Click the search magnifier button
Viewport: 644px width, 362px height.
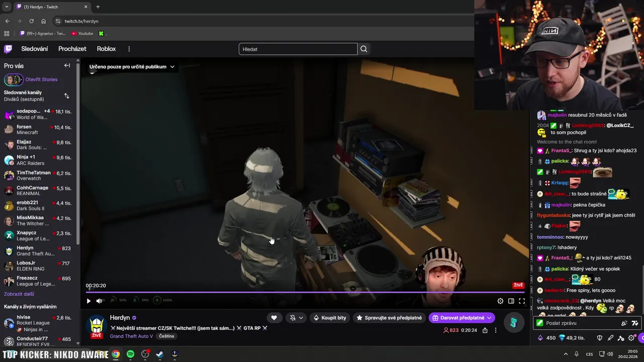(364, 49)
